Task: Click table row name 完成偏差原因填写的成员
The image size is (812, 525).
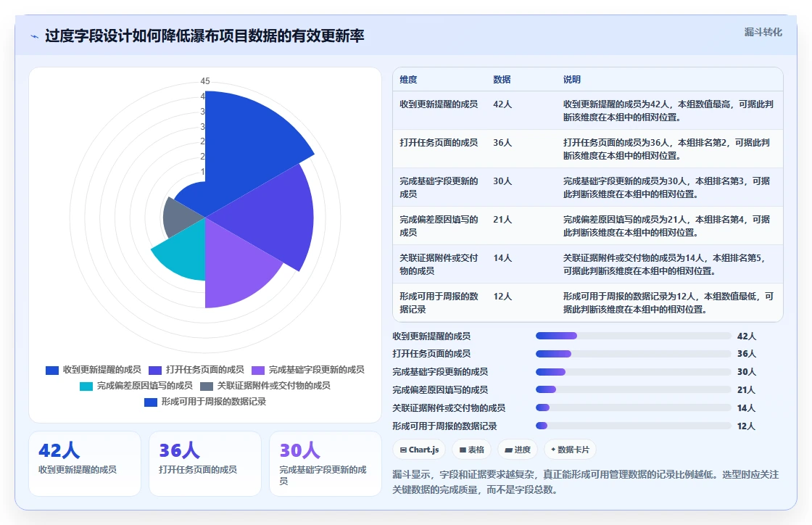Action: pyautogui.click(x=439, y=226)
